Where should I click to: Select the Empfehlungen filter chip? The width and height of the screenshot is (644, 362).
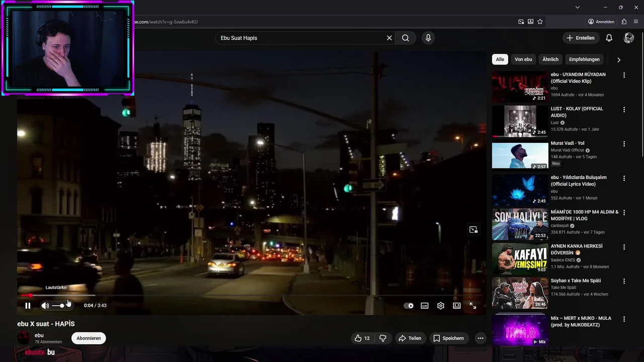(x=584, y=59)
